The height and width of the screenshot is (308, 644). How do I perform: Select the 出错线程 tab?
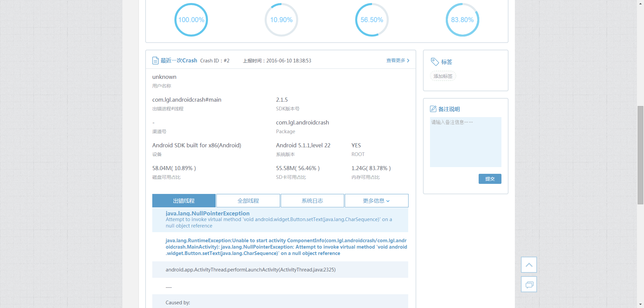pyautogui.click(x=184, y=201)
